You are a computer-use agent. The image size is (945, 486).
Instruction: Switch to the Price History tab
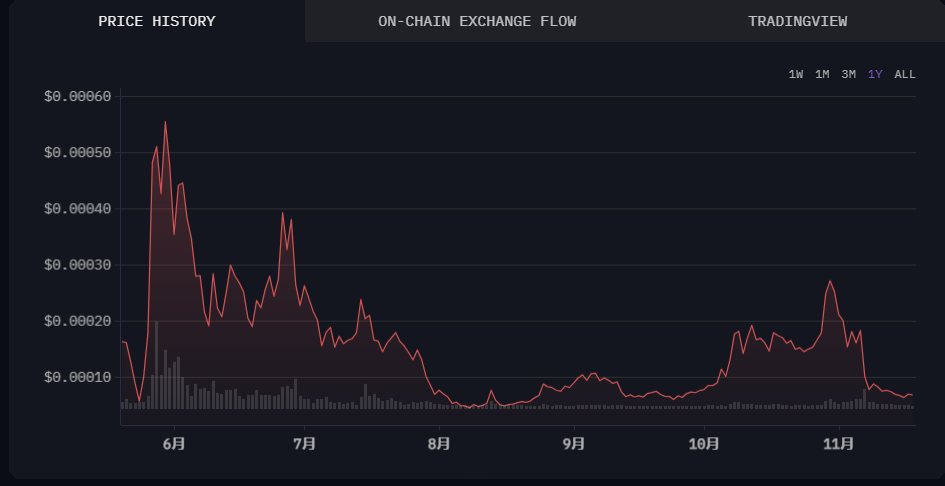pos(156,21)
